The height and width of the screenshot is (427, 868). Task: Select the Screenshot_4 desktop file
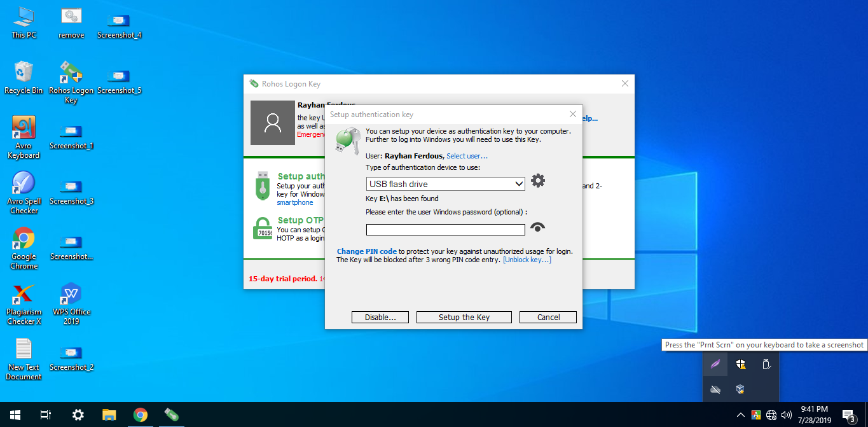(x=119, y=25)
